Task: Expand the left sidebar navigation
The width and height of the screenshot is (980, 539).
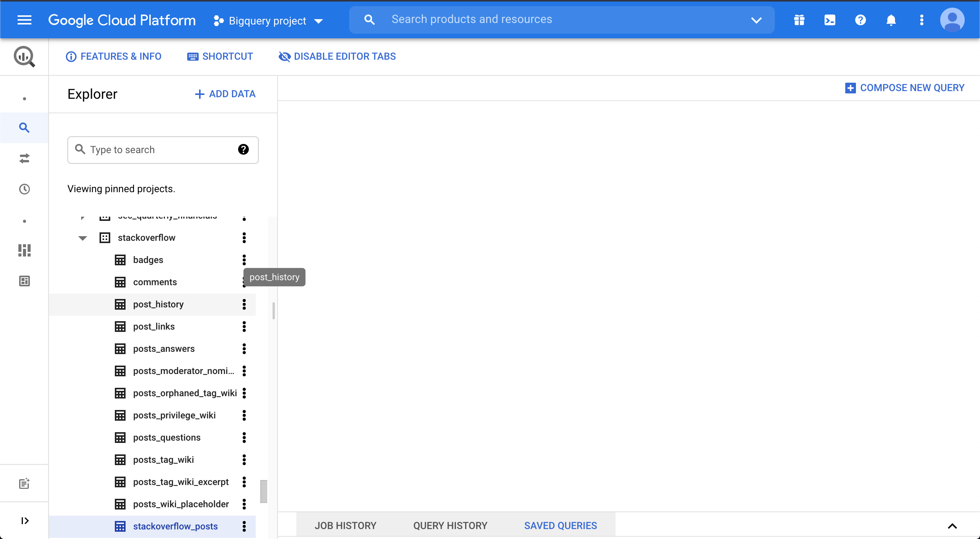Action: click(24, 521)
